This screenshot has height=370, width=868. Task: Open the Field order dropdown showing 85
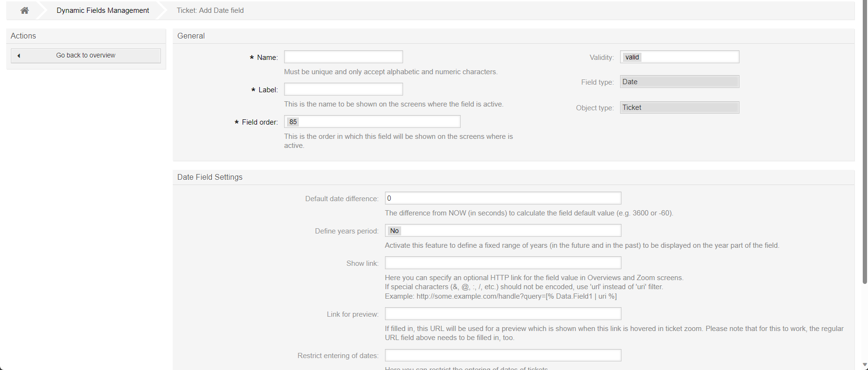coord(372,122)
